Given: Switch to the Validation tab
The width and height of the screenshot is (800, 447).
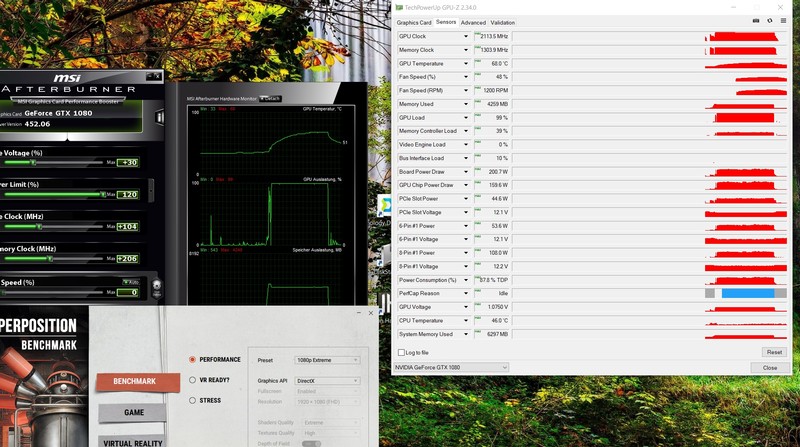Looking at the screenshot, I should coord(503,22).
